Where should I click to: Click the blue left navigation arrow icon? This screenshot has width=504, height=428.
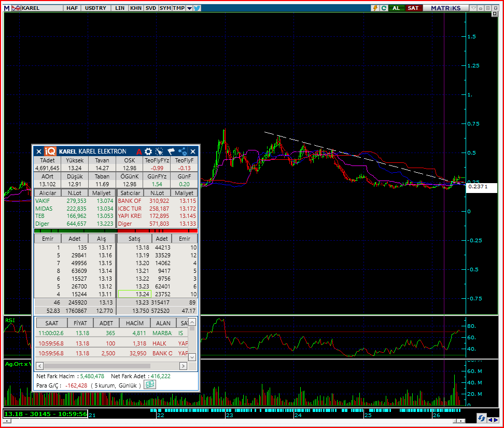point(490,420)
